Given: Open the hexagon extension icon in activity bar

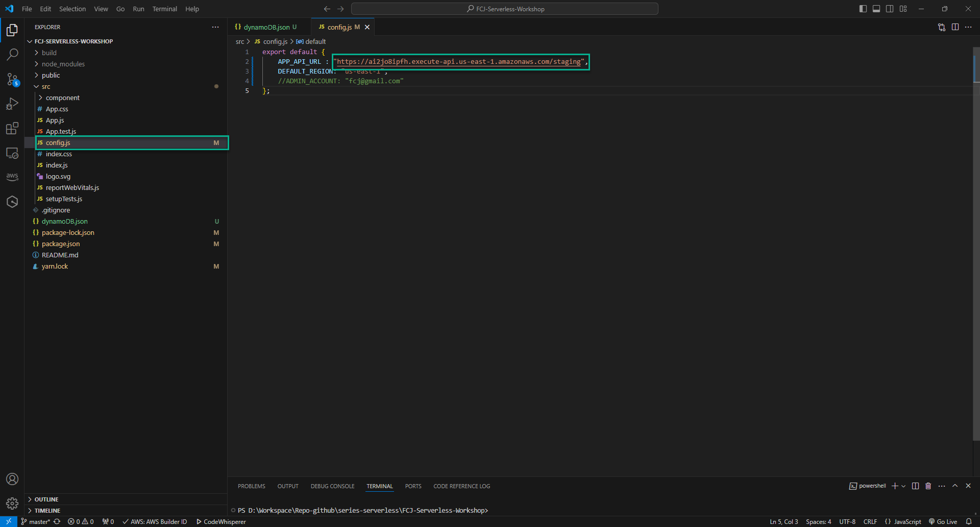Looking at the screenshot, I should click(12, 202).
